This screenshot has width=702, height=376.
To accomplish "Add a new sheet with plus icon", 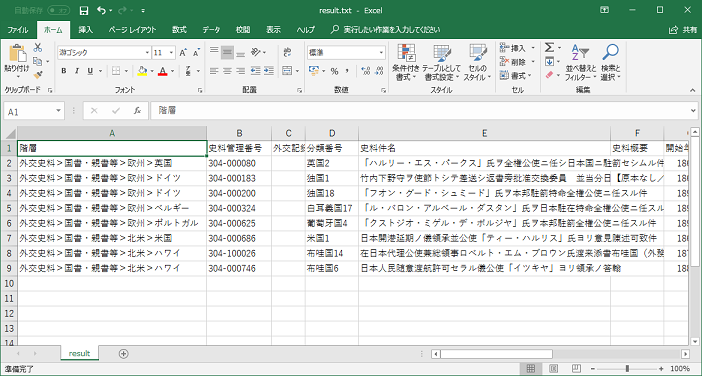I will 124,354.
